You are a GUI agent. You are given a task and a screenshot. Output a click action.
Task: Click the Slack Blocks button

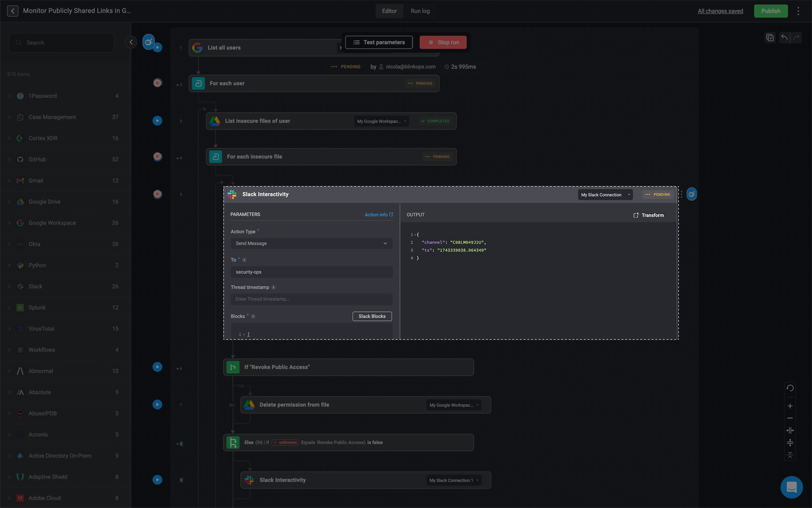[372, 316]
